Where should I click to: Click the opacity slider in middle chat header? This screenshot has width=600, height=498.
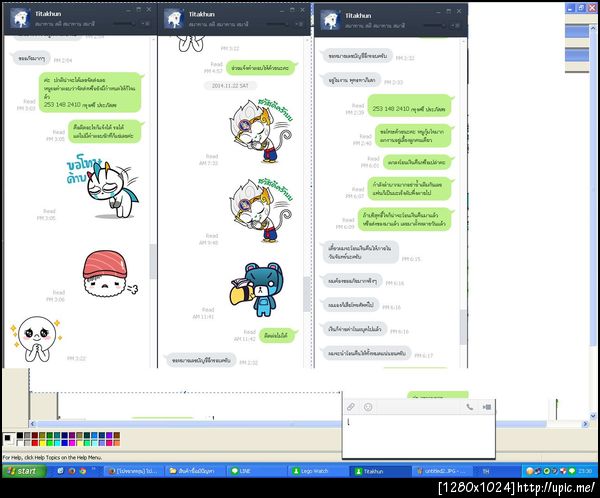[x=277, y=24]
